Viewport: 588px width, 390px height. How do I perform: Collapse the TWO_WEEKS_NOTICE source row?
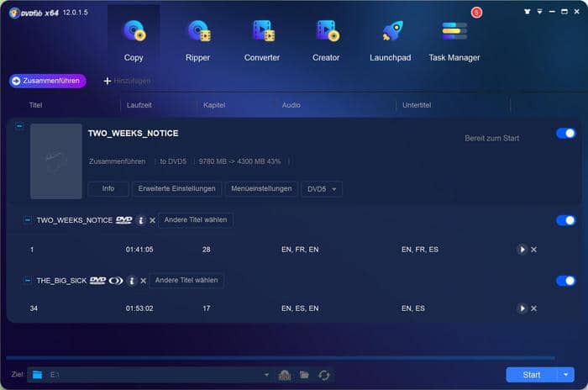point(28,219)
